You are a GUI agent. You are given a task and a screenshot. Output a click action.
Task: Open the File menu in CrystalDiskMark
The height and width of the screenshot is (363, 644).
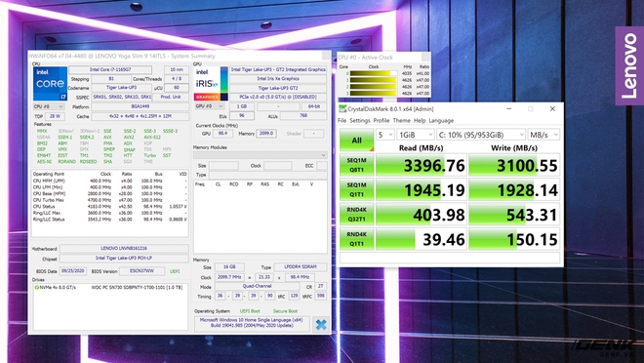pos(342,121)
